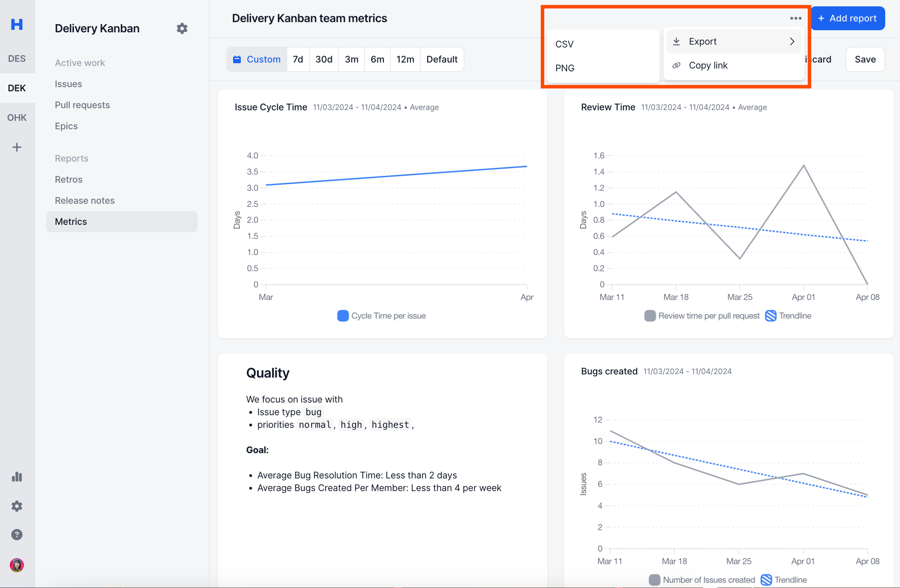Click Review time per pull request swatch
Image resolution: width=900 pixels, height=588 pixels.
(650, 316)
